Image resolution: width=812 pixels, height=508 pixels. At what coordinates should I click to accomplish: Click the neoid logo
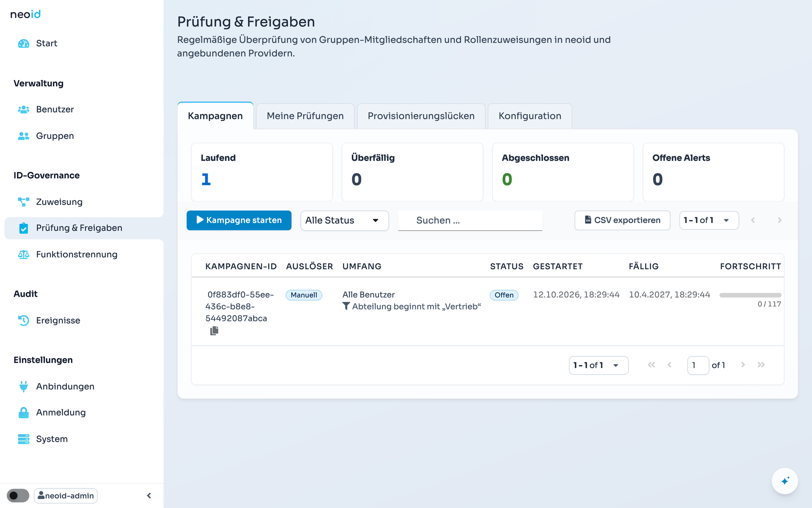coord(25,14)
